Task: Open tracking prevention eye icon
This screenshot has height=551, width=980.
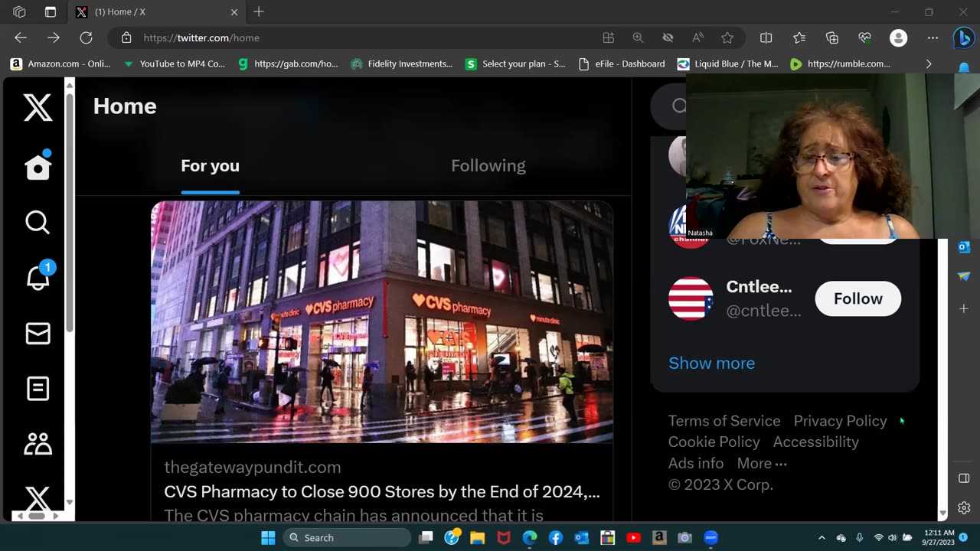Action: click(668, 37)
